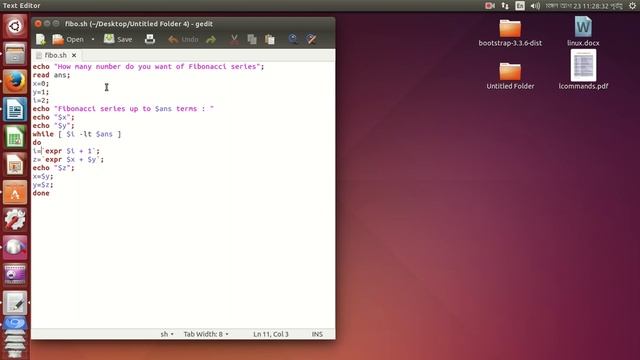This screenshot has width=640, height=360.
Task: Open Ubuntu Software Center from the dock
Action: pos(15,192)
